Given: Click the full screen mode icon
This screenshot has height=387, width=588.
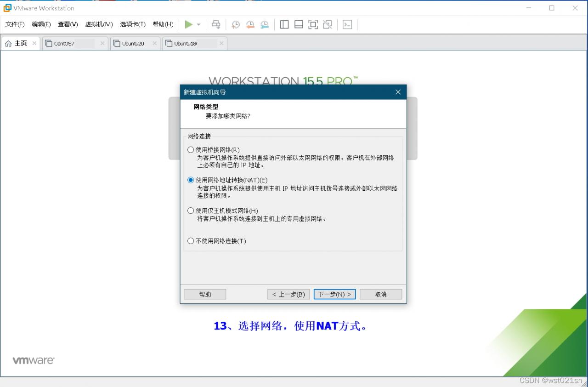Looking at the screenshot, I should tap(313, 24).
